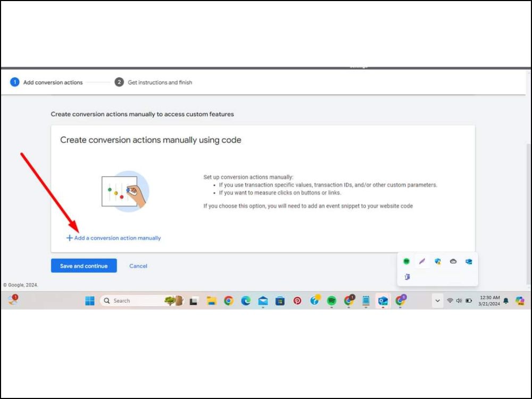Click the page vertical scrollbar
The width and height of the screenshot is (532, 399).
[x=529, y=214]
